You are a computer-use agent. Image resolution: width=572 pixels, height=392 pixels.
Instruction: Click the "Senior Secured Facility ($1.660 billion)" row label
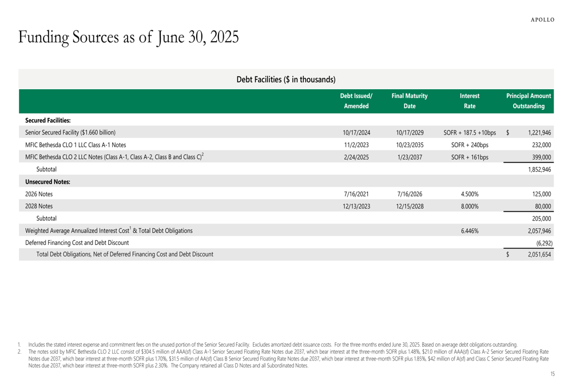70,133
